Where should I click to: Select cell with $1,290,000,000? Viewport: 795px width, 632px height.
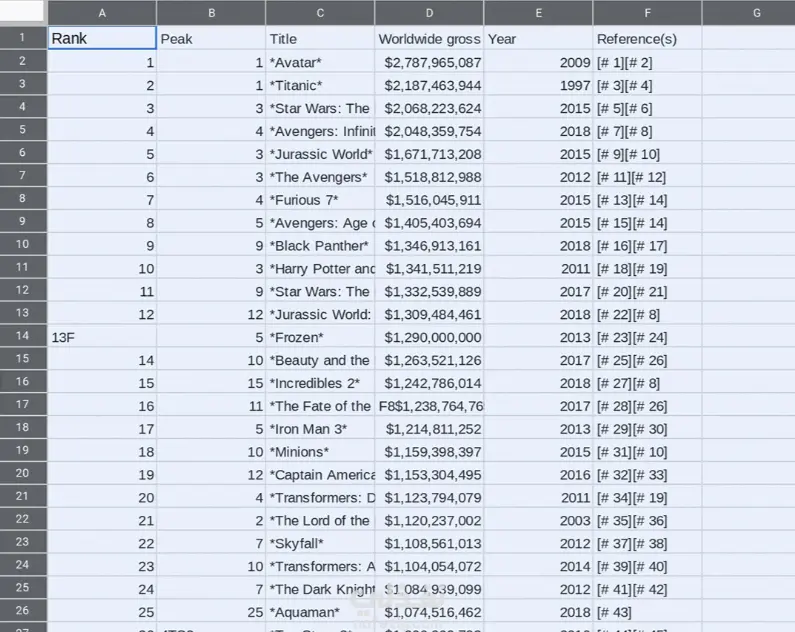[x=429, y=337]
